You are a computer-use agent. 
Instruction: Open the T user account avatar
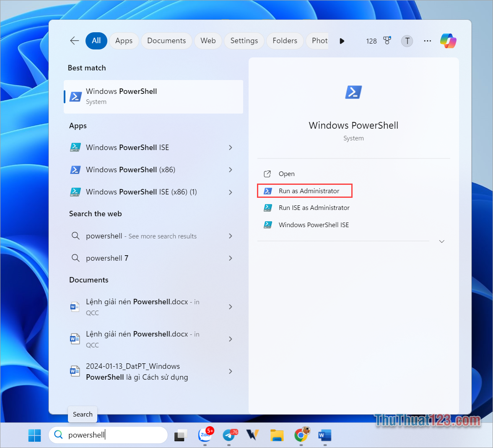click(407, 41)
